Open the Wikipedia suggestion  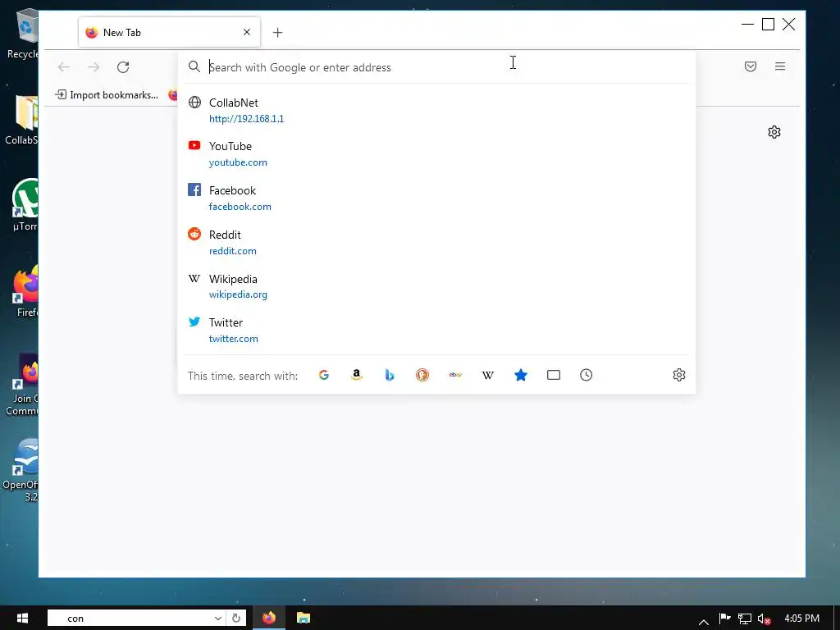point(436,286)
